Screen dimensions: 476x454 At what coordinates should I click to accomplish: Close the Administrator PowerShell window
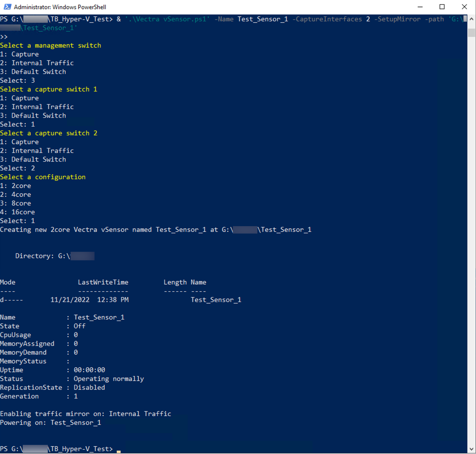[464, 7]
